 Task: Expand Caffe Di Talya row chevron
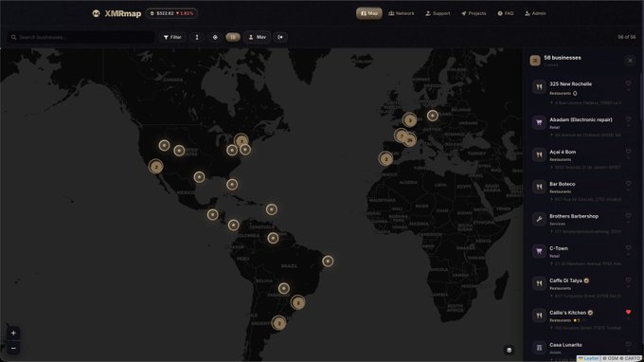629,286
